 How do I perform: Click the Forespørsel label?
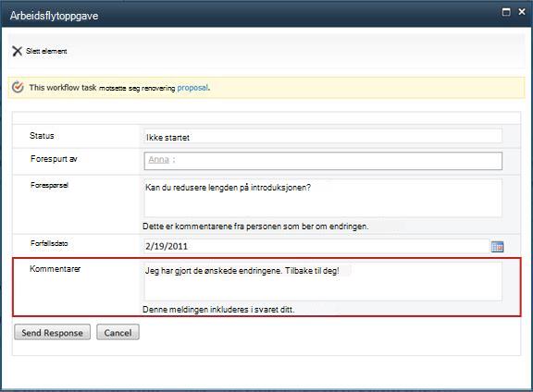[x=49, y=185]
